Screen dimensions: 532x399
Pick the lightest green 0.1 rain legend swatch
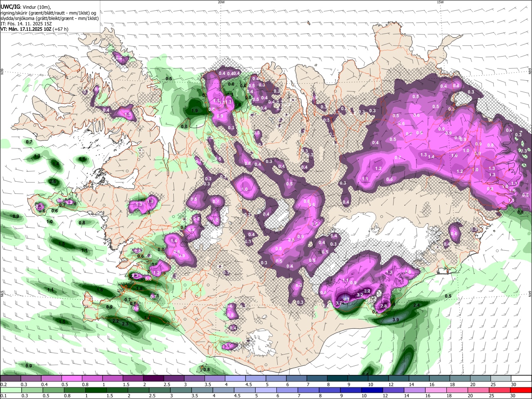tap(11, 390)
